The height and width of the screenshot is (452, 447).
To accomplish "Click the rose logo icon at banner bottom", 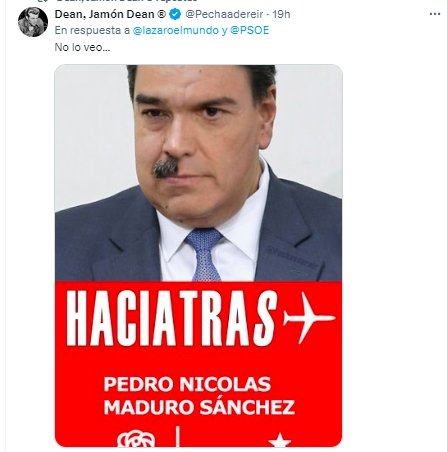I will (136, 439).
